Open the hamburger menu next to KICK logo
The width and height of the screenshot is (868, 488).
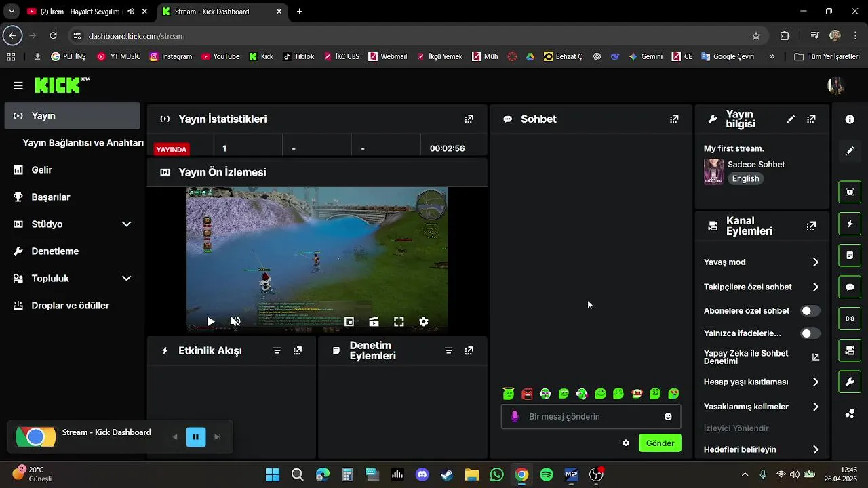(x=18, y=85)
